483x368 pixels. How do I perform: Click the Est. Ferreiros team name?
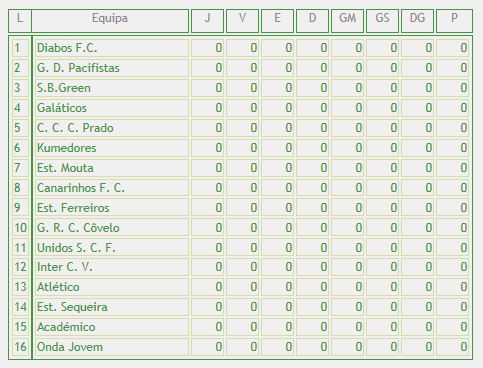[x=73, y=208]
